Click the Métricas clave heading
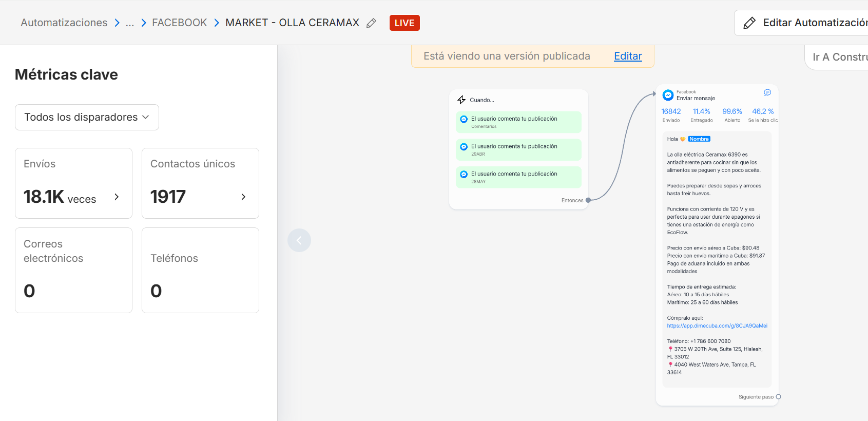 [66, 74]
